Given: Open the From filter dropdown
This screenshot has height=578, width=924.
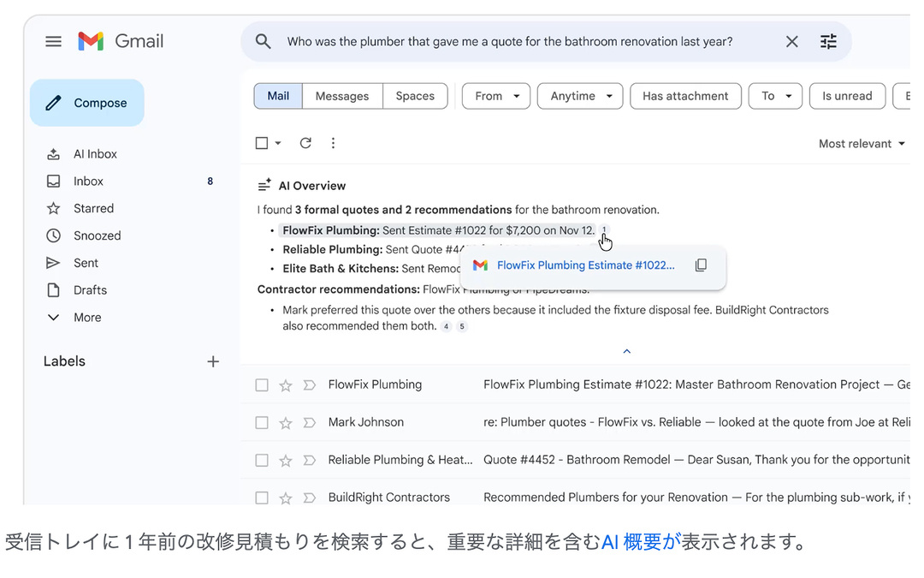Looking at the screenshot, I should (496, 96).
